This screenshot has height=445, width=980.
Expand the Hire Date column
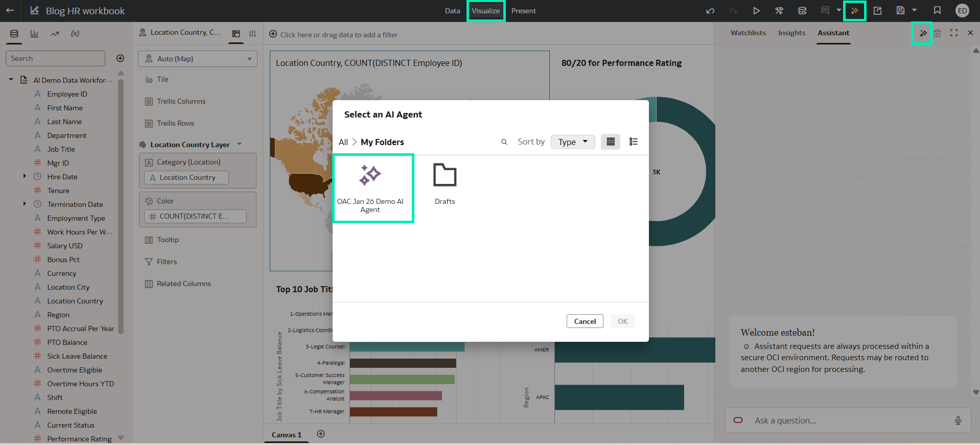pyautogui.click(x=24, y=176)
